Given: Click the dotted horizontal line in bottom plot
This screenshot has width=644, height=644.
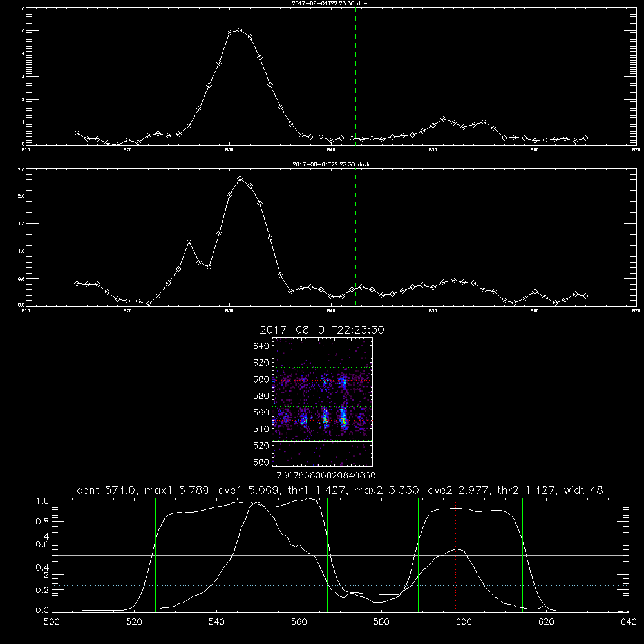Looking at the screenshot, I should [340, 585].
